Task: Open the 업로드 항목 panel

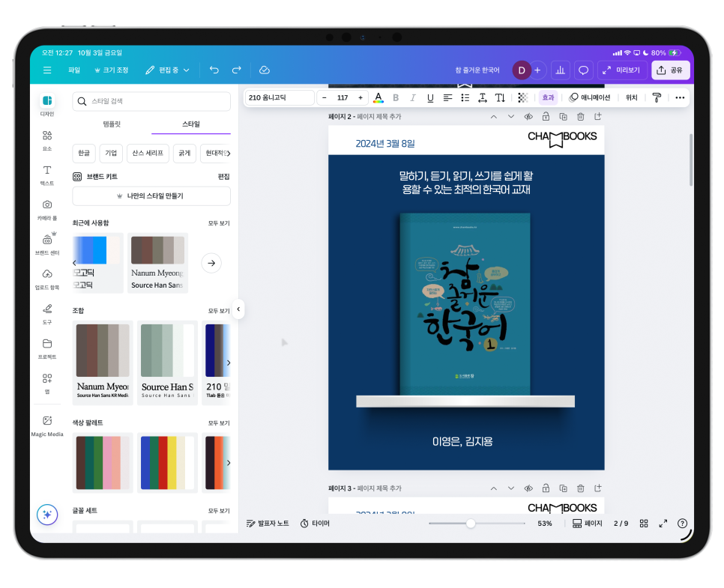Action: coord(47,279)
